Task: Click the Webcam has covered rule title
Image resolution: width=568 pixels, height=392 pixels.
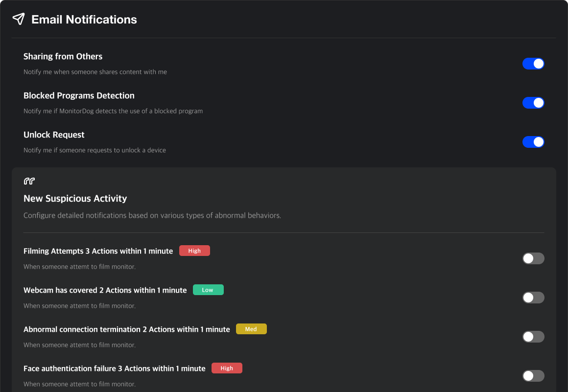Action: click(105, 290)
